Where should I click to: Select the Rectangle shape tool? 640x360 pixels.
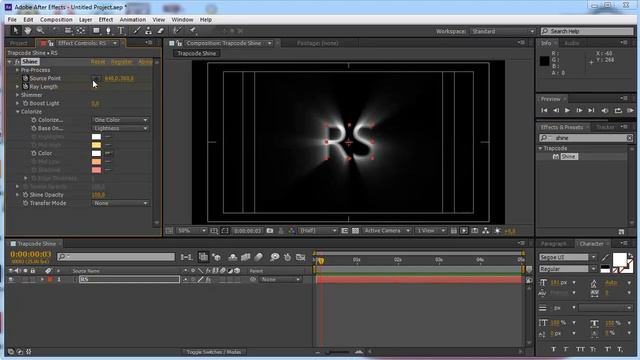tap(96, 31)
